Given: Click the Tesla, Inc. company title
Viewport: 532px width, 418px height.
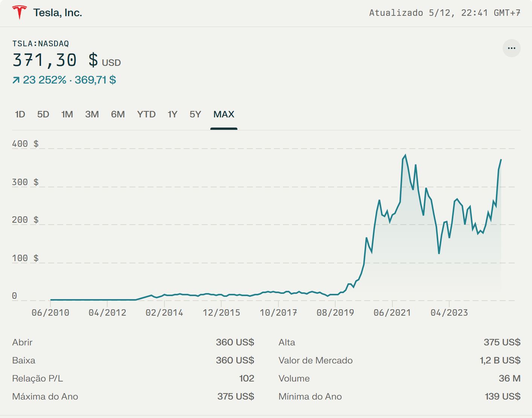Looking at the screenshot, I should pyautogui.click(x=58, y=13).
